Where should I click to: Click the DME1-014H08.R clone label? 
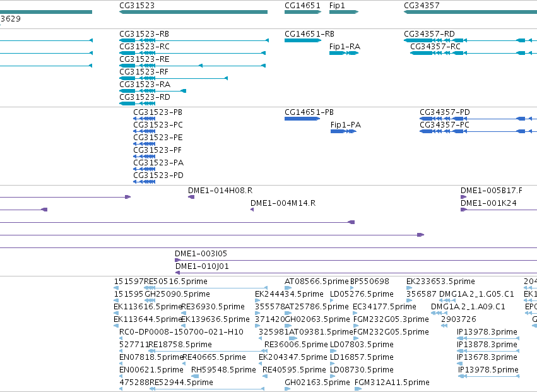pyautogui.click(x=220, y=191)
